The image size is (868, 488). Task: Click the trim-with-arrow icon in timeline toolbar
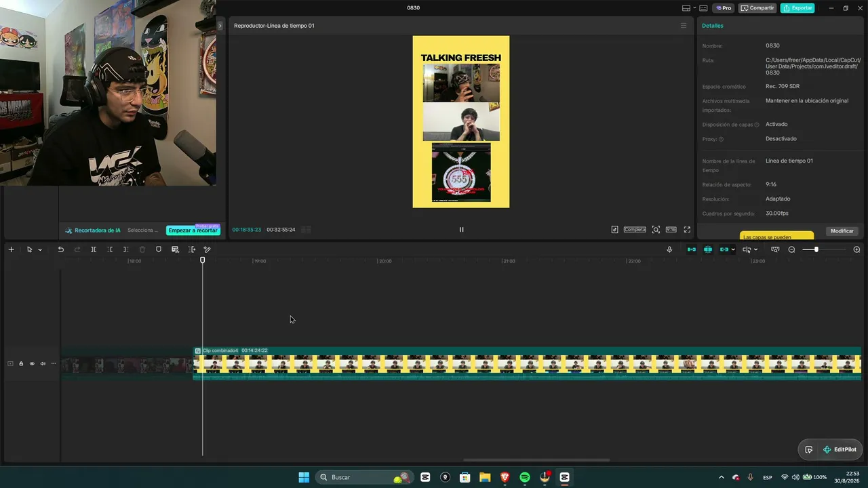click(x=191, y=249)
